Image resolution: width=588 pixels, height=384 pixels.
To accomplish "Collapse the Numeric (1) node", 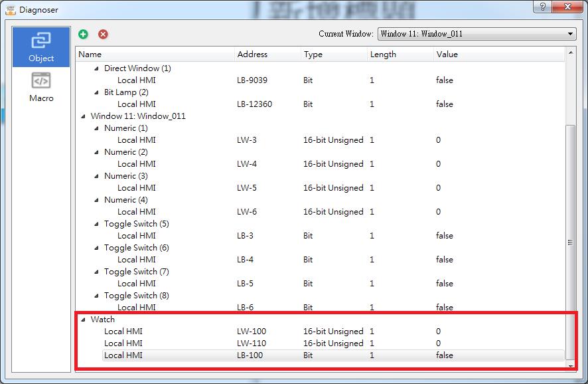I will 97,128.
